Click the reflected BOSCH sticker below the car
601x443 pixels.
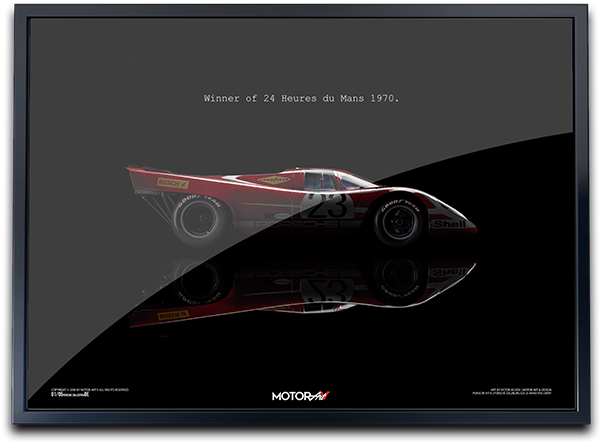[x=173, y=315]
